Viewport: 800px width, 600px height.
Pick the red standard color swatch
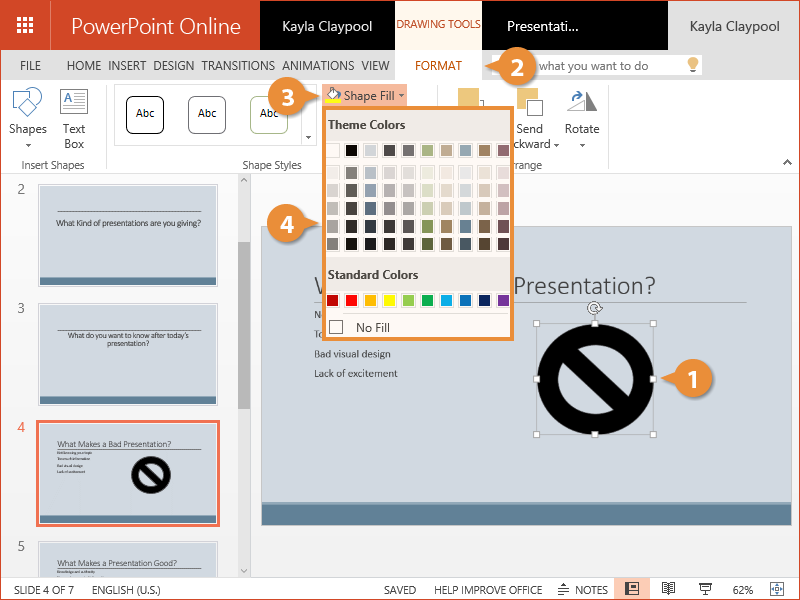pyautogui.click(x=352, y=300)
